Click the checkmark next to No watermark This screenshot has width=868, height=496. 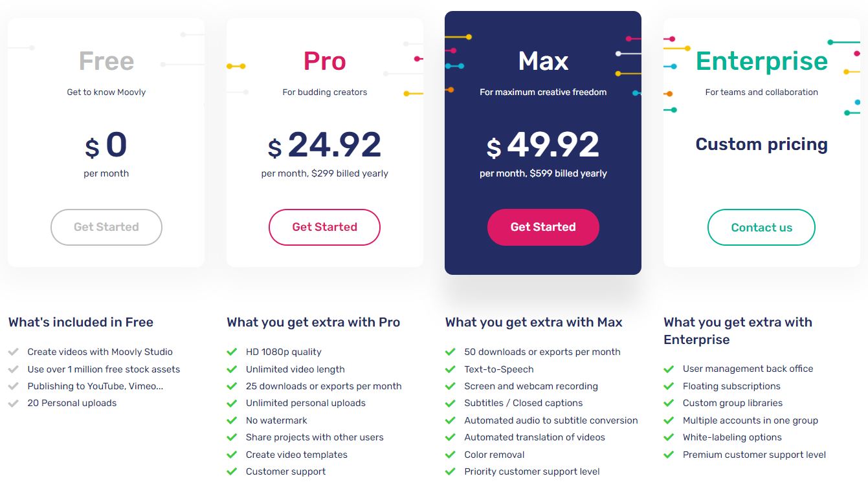tap(232, 420)
